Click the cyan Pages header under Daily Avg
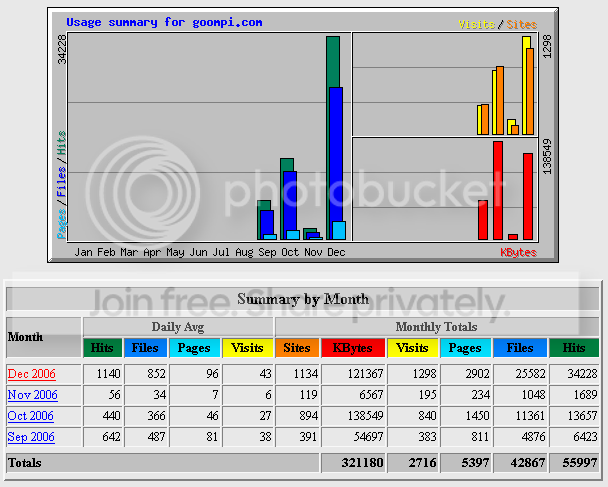608x487 pixels. pos(194,348)
